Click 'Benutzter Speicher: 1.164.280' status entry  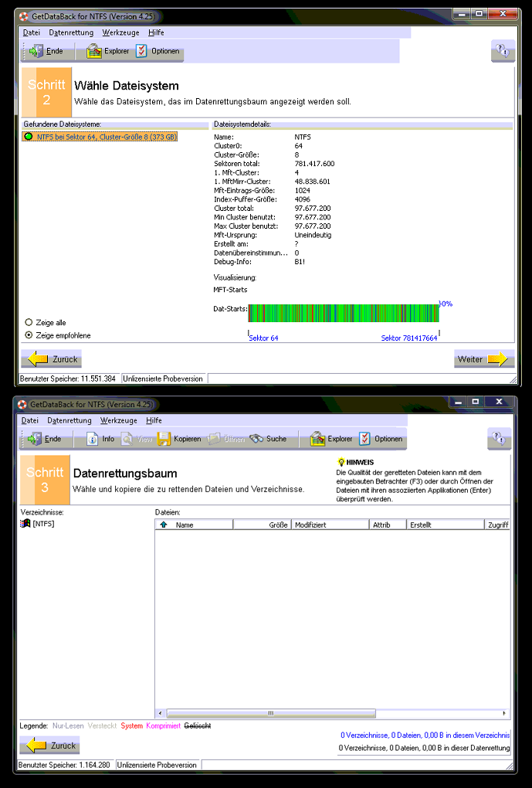(x=64, y=765)
